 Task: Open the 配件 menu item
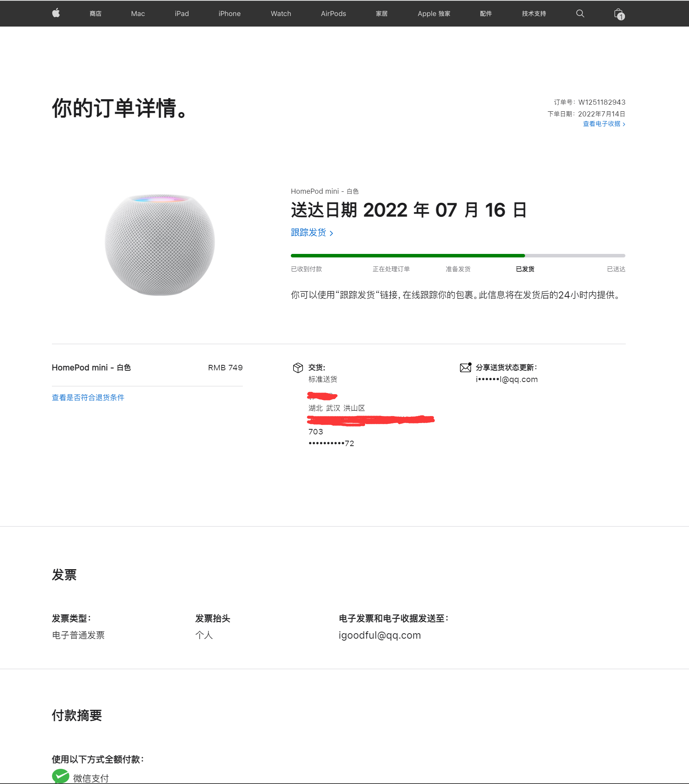486,14
